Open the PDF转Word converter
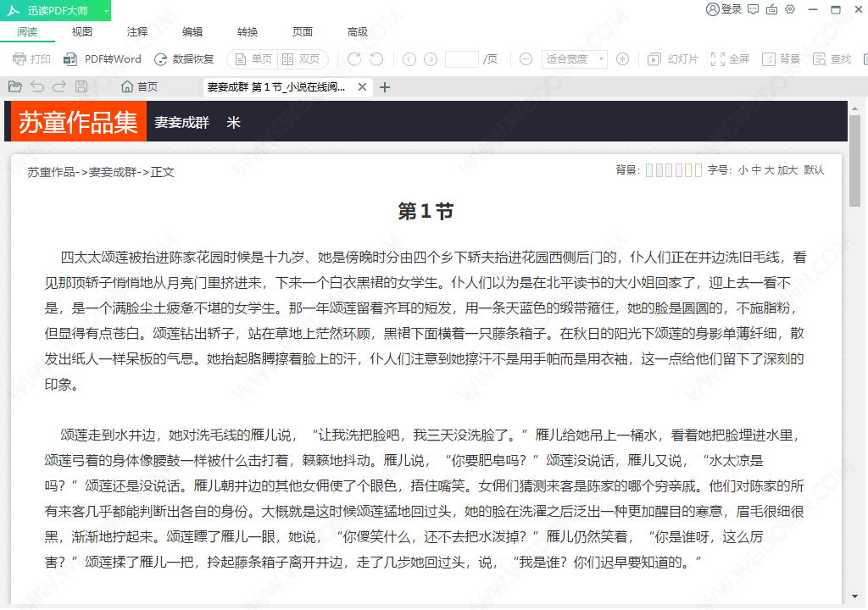The height and width of the screenshot is (610, 868). pyautogui.click(x=103, y=59)
